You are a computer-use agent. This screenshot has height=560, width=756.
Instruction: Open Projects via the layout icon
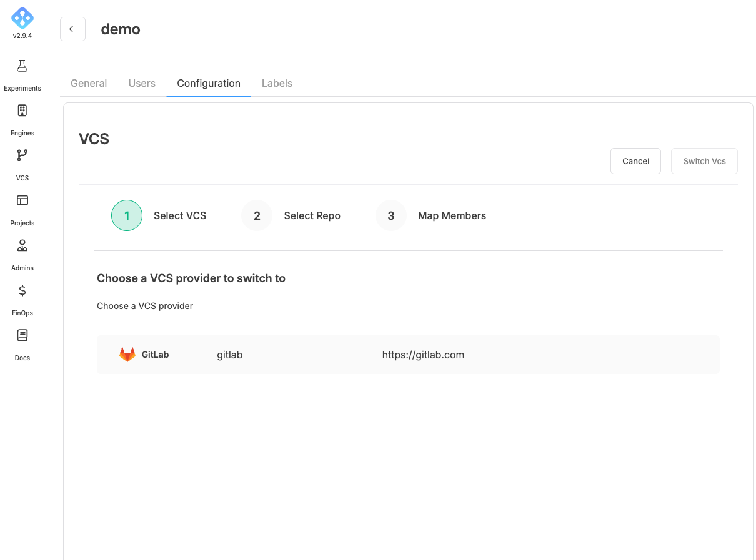pyautogui.click(x=22, y=200)
